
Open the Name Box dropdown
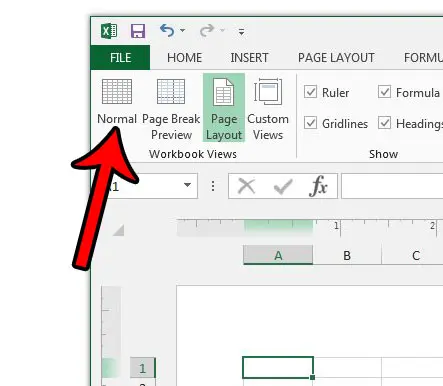tap(188, 185)
